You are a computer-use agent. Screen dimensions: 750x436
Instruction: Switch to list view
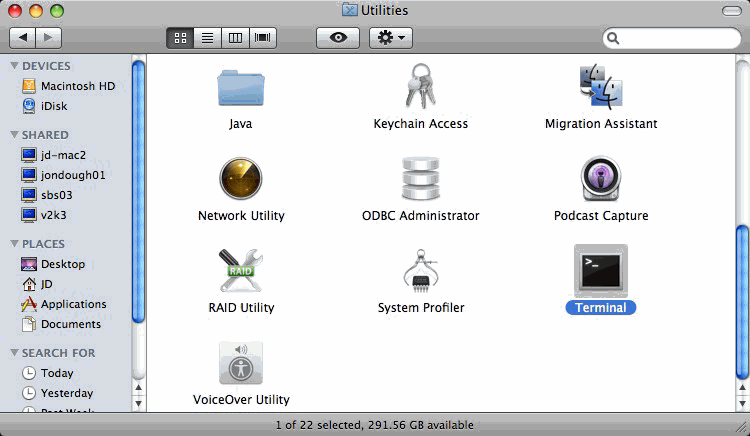208,38
